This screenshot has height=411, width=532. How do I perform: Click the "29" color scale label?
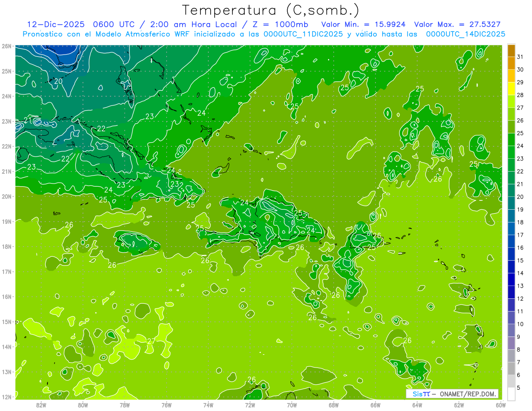tap(520, 82)
